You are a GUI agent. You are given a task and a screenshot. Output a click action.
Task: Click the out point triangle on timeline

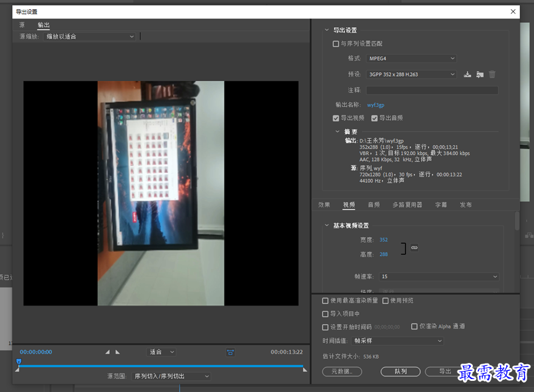pyautogui.click(x=305, y=370)
